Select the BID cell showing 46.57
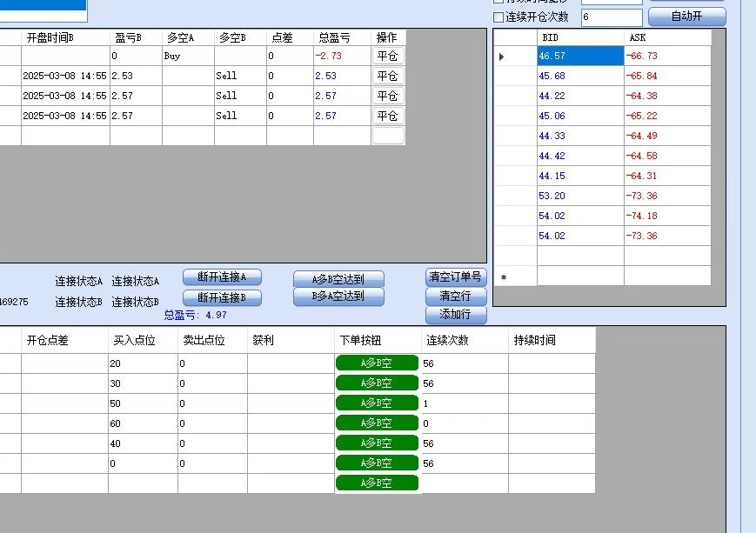The image size is (756, 533). pos(580,57)
